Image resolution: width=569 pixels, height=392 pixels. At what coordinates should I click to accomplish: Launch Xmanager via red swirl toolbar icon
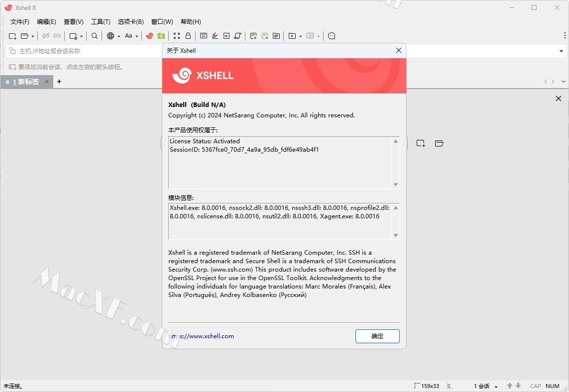tap(149, 36)
